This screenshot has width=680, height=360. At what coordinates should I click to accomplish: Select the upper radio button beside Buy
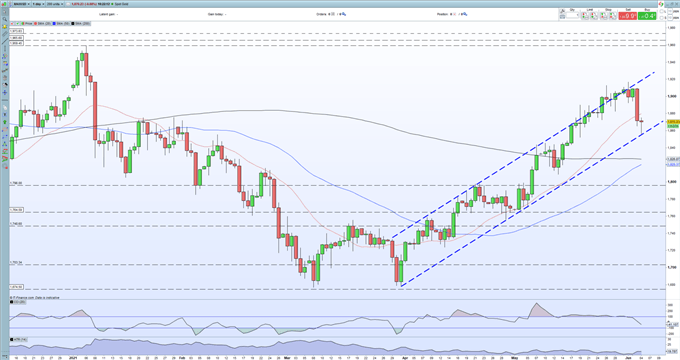[x=661, y=12]
